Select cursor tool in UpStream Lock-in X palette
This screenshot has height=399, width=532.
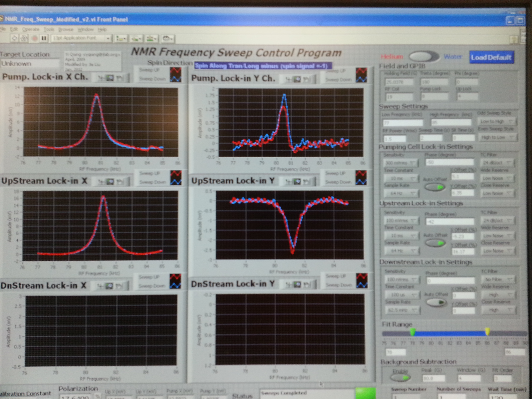point(102,182)
